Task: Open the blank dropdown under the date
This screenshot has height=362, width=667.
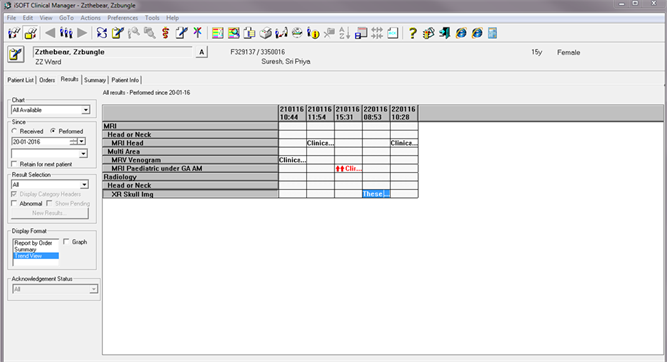Action: 83,154
